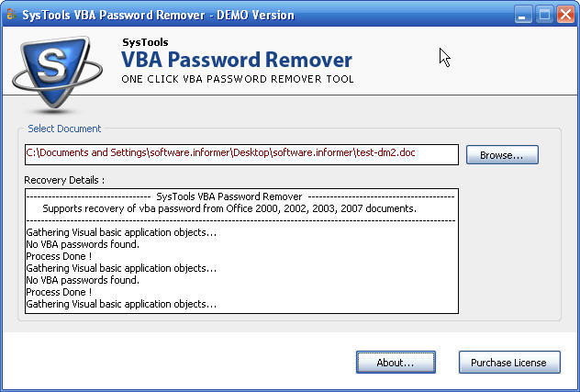This screenshot has height=392, width=580.
Task: Click the small 'SysTools' text above the heading
Action: coord(145,42)
